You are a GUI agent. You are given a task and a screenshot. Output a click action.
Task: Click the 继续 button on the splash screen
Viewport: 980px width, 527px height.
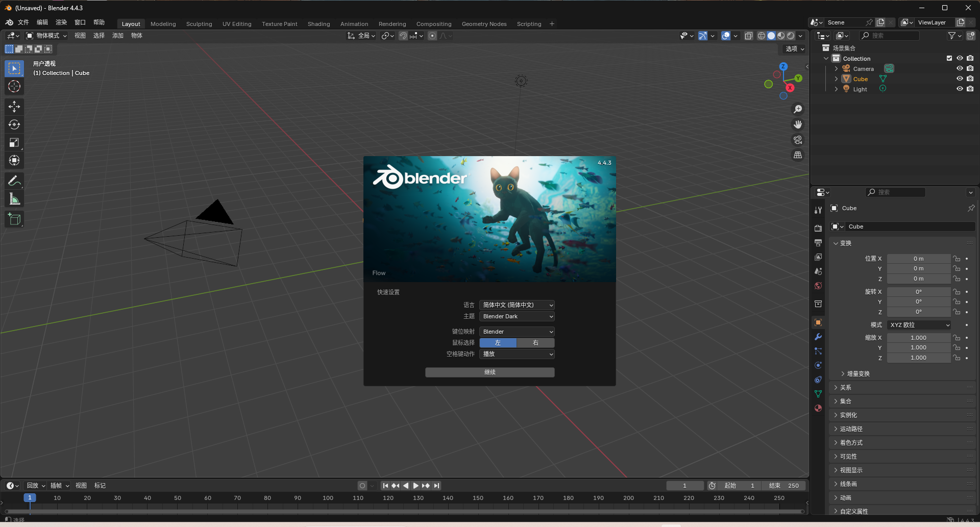[489, 372]
